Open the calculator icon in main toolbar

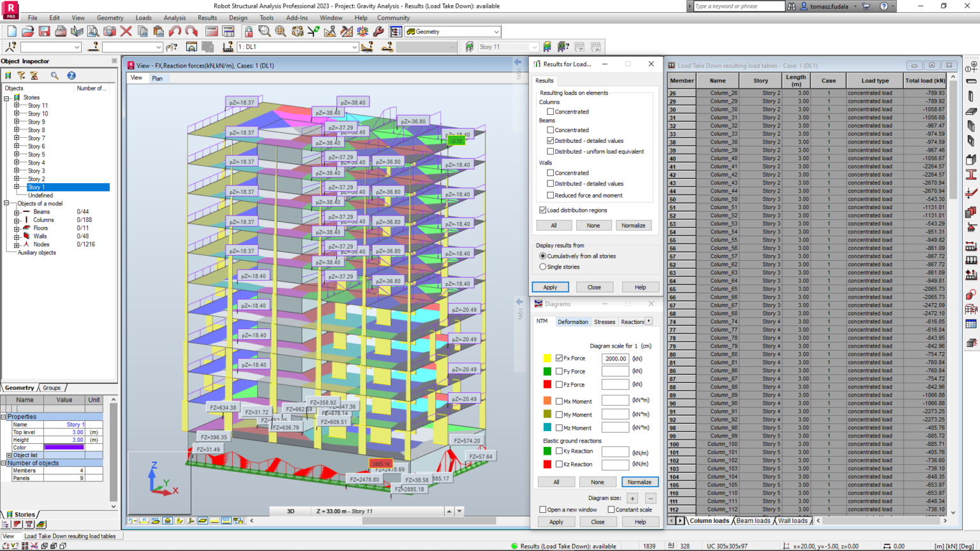tap(212, 31)
